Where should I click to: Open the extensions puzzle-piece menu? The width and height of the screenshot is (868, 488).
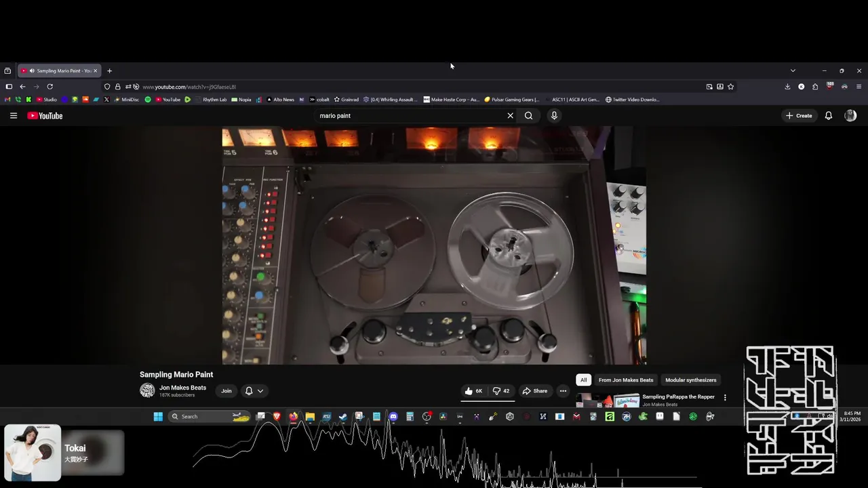pos(815,87)
